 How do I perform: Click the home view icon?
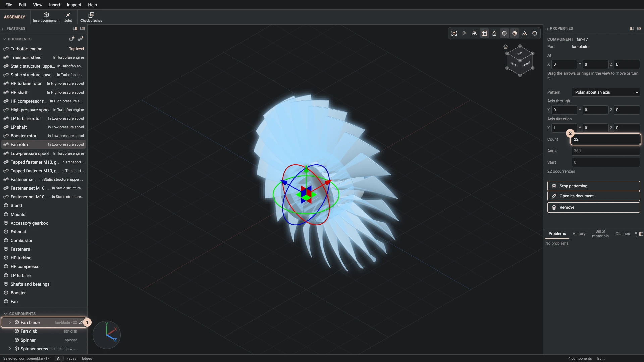506,47
